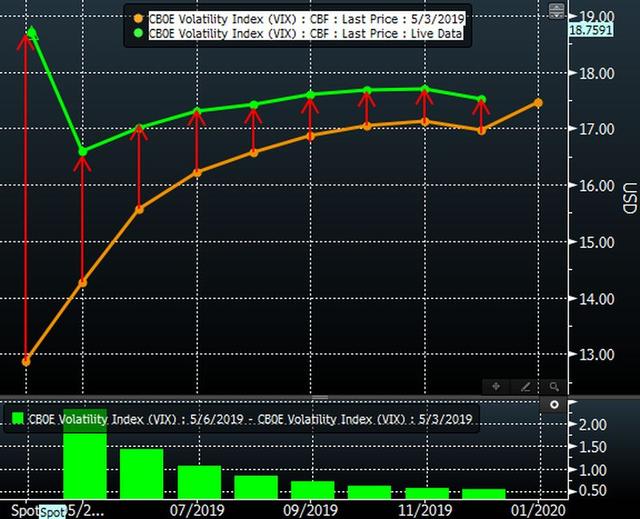The height and width of the screenshot is (519, 640).
Task: Click the 09/2019 x-axis label
Action: [x=311, y=510]
